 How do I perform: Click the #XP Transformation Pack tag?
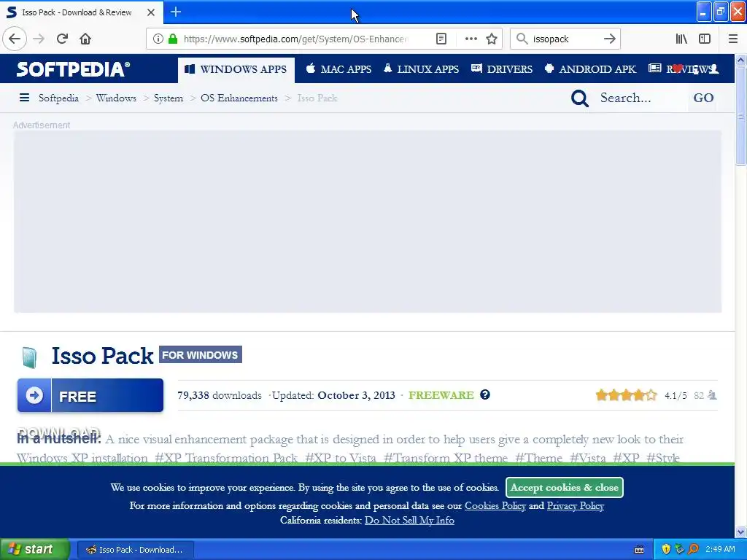point(226,458)
